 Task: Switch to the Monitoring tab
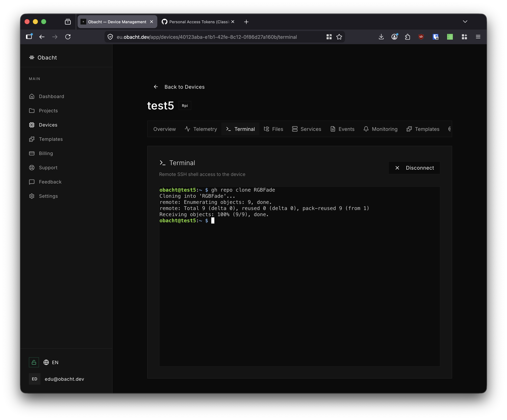pyautogui.click(x=381, y=129)
